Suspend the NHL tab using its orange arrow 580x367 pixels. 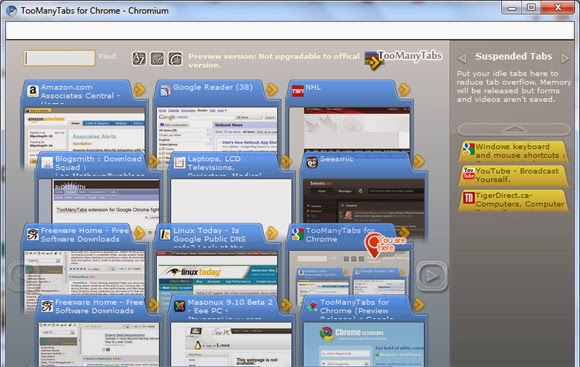click(404, 89)
